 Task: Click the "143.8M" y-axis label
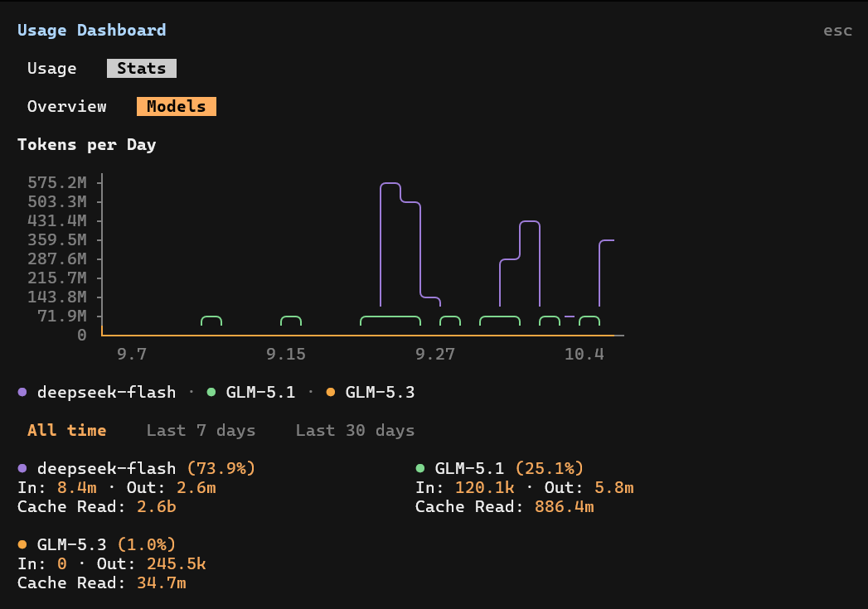[x=57, y=297]
